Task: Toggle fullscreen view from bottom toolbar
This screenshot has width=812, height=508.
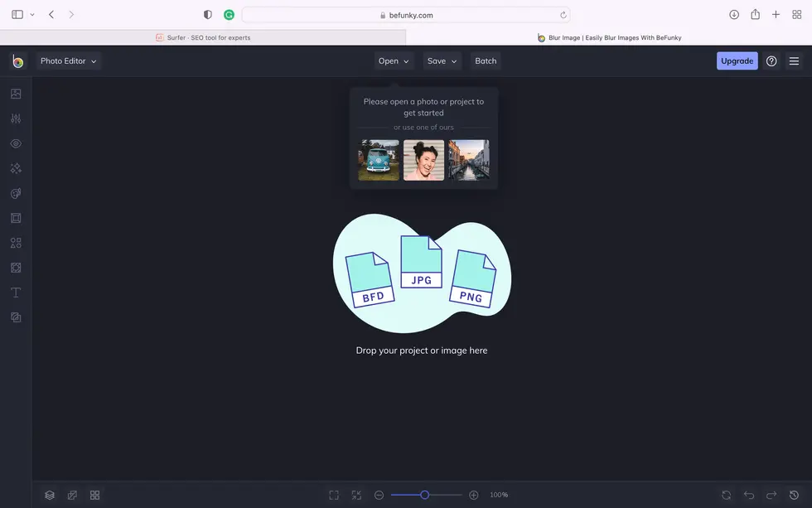Action: pyautogui.click(x=333, y=494)
